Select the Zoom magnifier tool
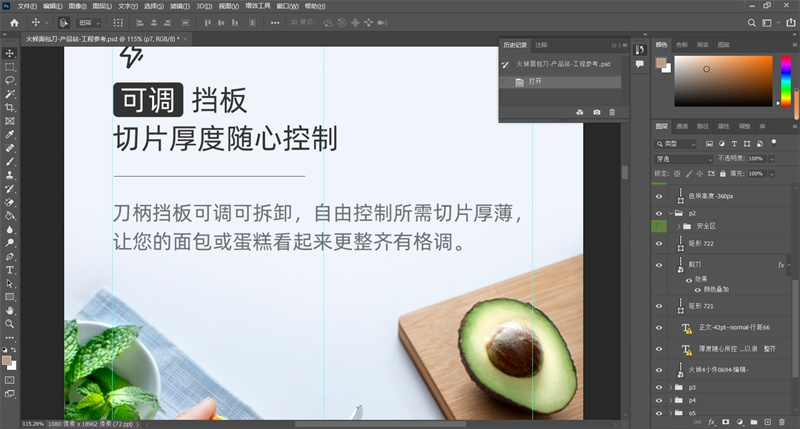The width and height of the screenshot is (800, 429). tap(10, 324)
